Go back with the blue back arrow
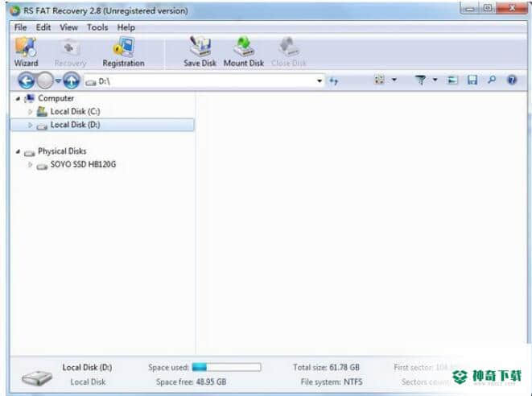 tap(26, 80)
